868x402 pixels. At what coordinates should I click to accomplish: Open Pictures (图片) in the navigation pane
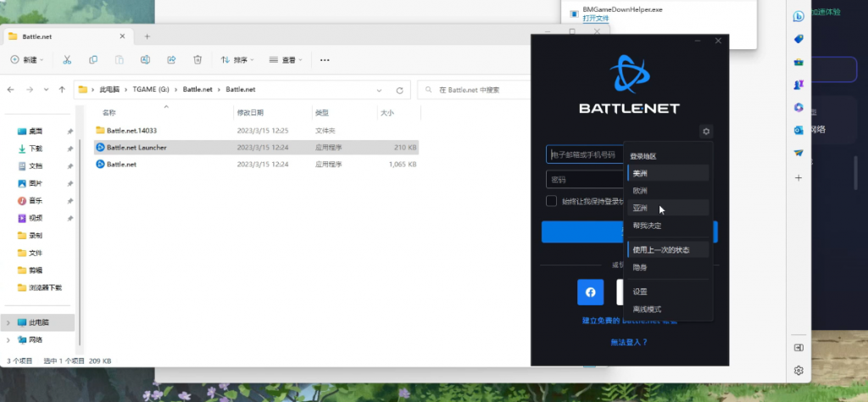coord(36,183)
